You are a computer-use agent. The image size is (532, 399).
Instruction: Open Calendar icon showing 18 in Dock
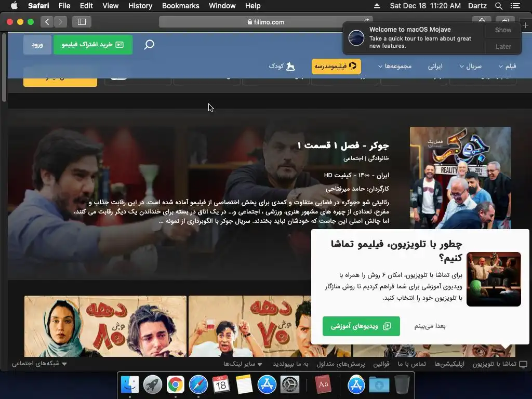[x=221, y=384]
